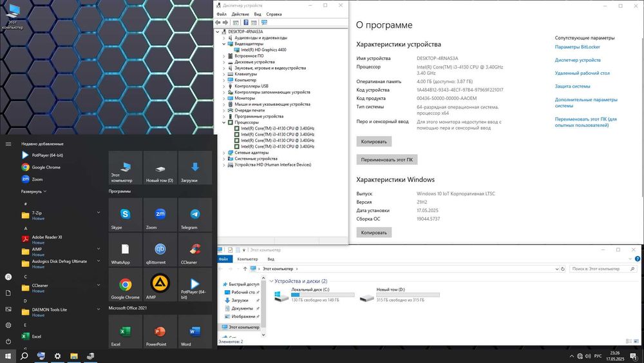Viewport: 644px width, 363px height.
Task: Click the Device Manager back arrow toolbar icon
Action: point(218,23)
